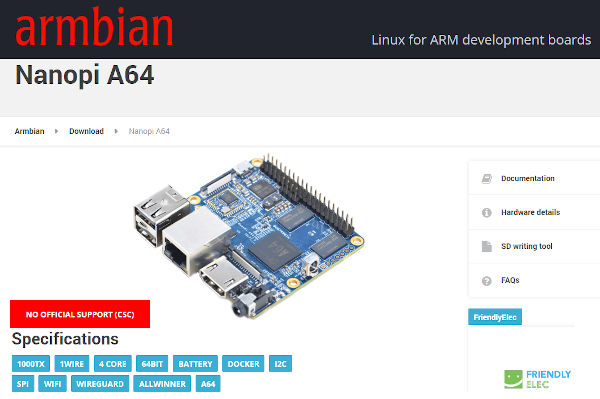Click the DOCKER specification tag
The image size is (600, 399).
[243, 363]
